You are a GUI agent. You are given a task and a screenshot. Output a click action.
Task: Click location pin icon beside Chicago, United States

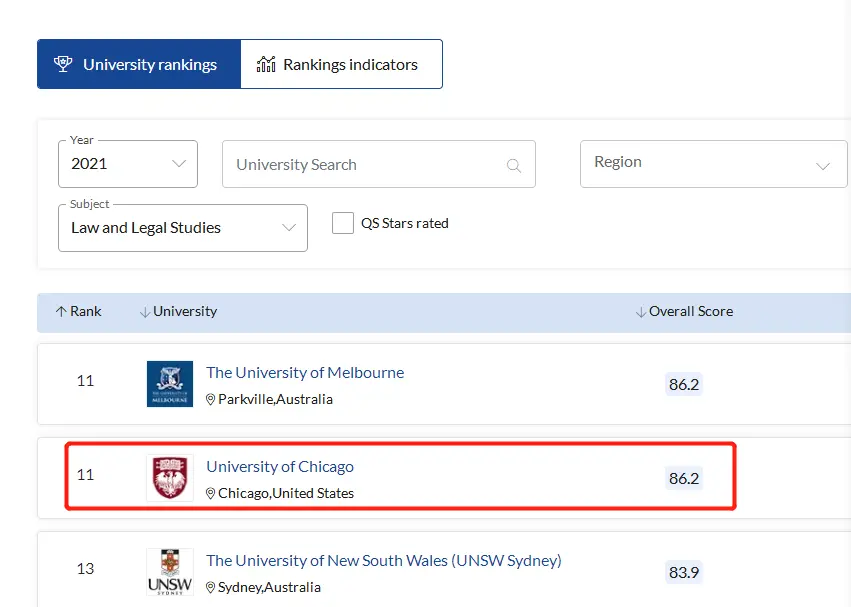pyautogui.click(x=211, y=494)
